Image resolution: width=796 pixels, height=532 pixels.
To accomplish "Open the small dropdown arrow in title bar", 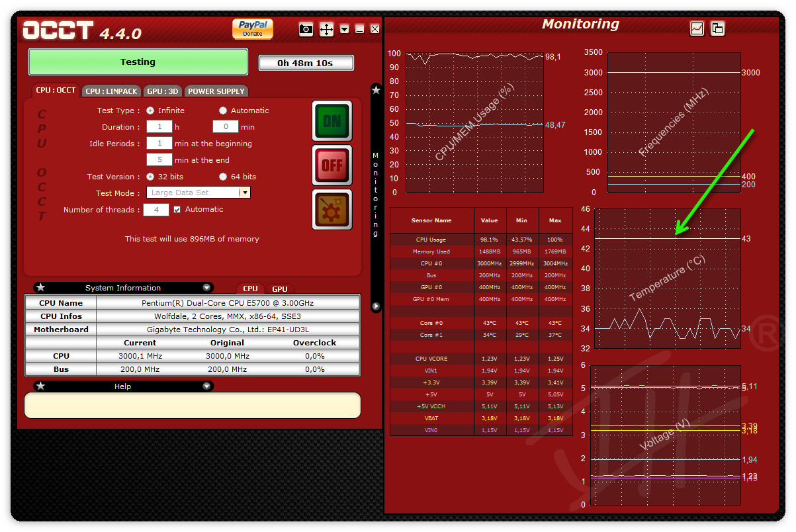I will pos(345,29).
